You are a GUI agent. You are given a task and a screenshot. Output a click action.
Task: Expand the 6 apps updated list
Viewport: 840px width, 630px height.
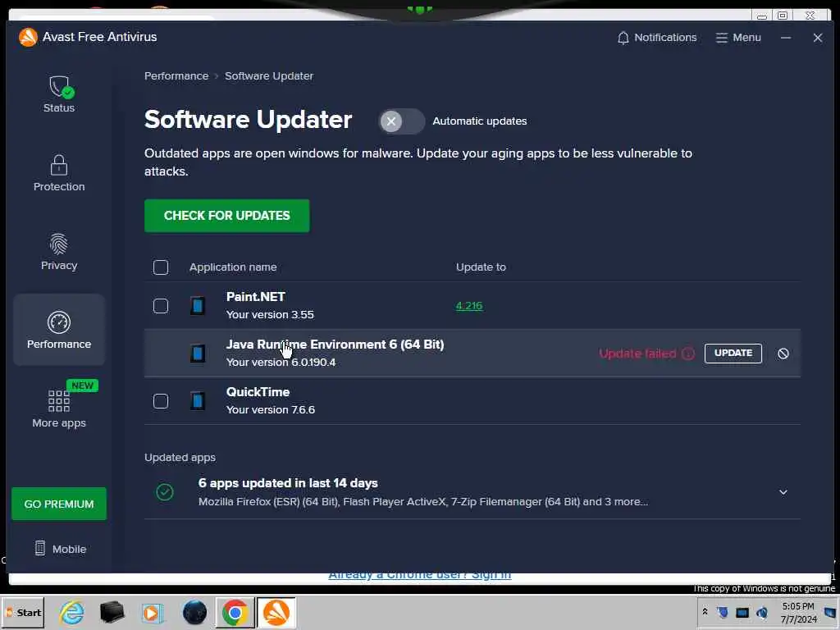783,492
